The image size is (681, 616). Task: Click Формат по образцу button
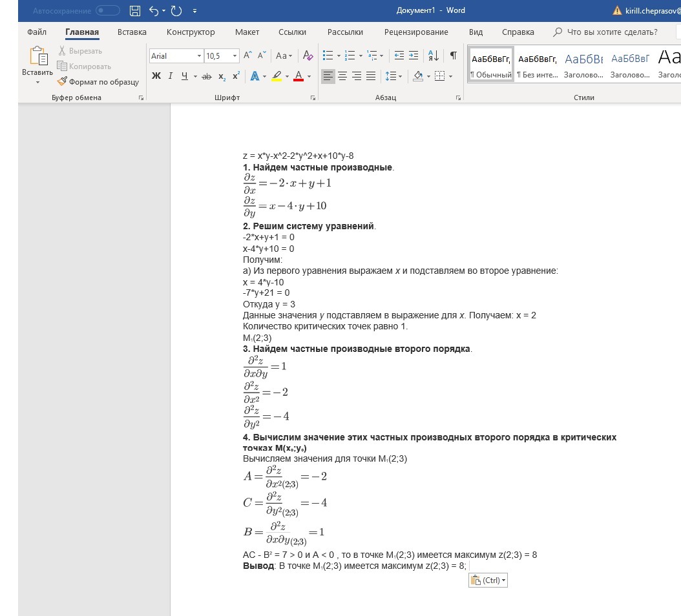tap(99, 81)
